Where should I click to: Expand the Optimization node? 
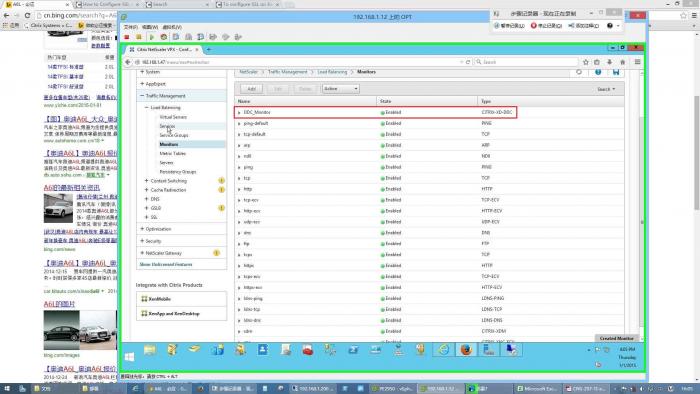click(x=142, y=229)
